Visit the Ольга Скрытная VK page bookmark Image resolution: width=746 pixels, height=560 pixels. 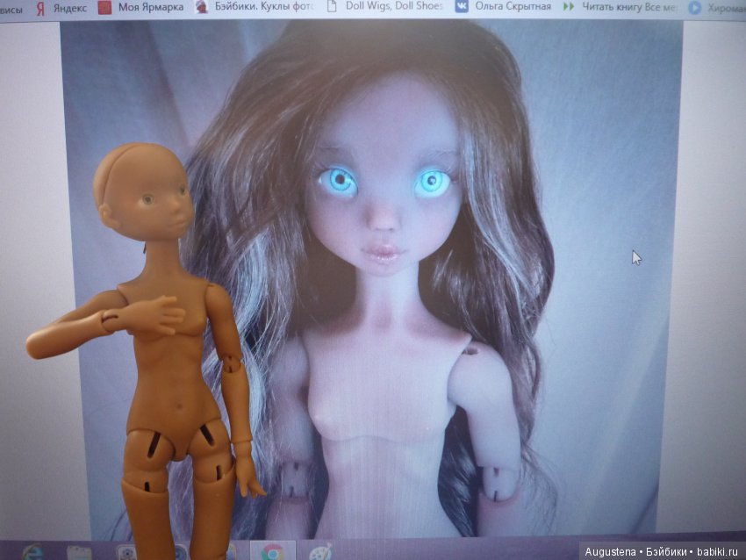(513, 7)
